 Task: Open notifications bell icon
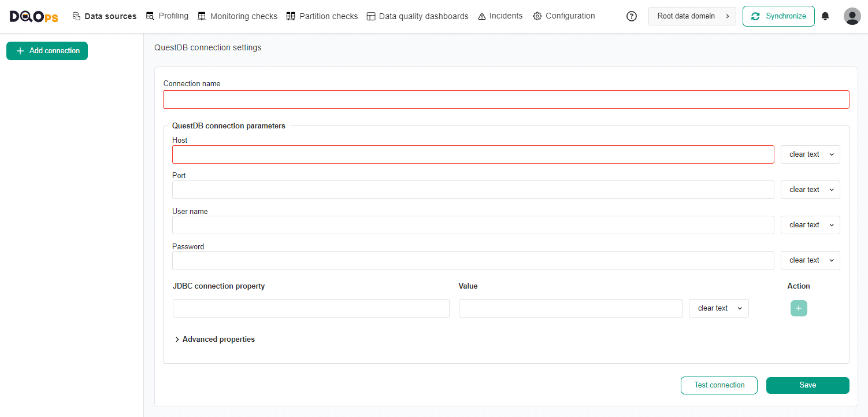pos(825,16)
